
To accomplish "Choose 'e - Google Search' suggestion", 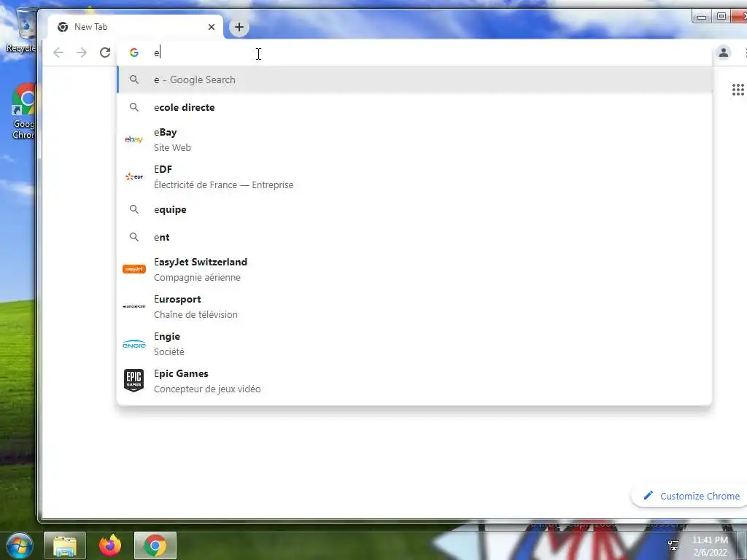I will pyautogui.click(x=414, y=79).
